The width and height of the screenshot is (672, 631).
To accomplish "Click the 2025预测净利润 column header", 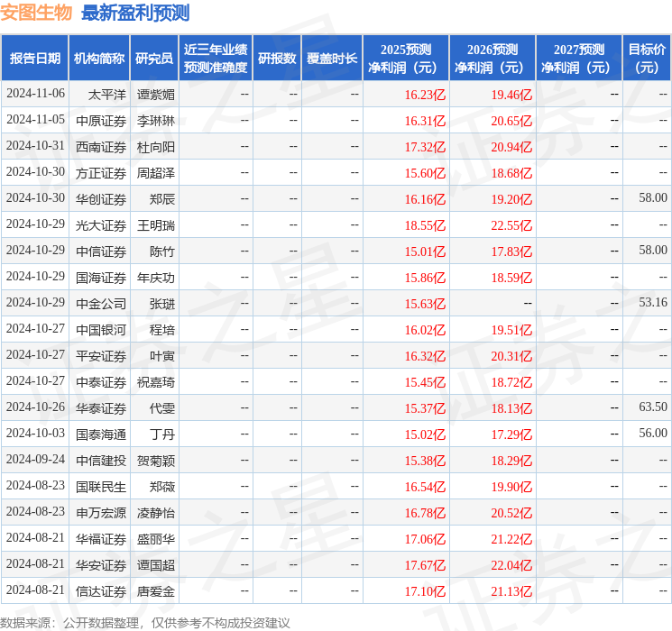I will [x=406, y=59].
